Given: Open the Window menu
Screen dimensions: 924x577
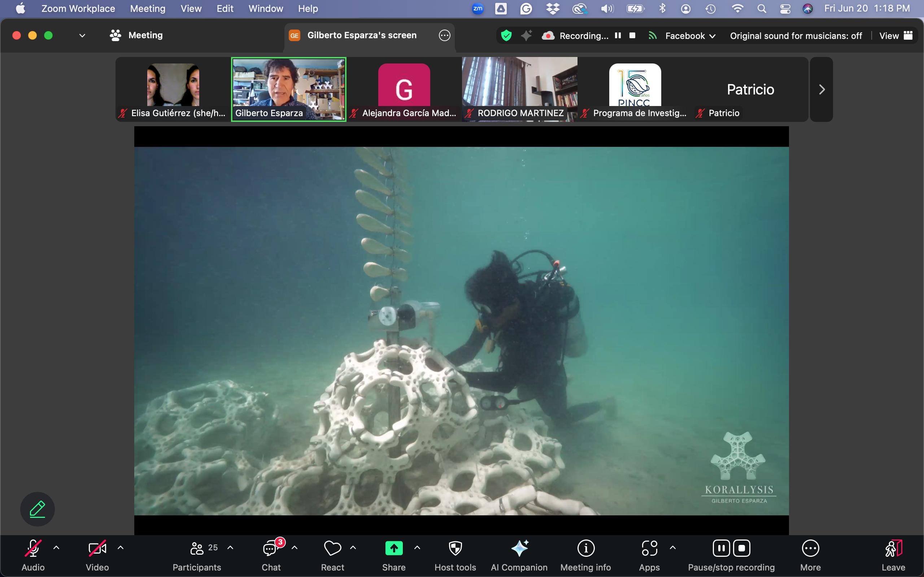Looking at the screenshot, I should pyautogui.click(x=265, y=8).
